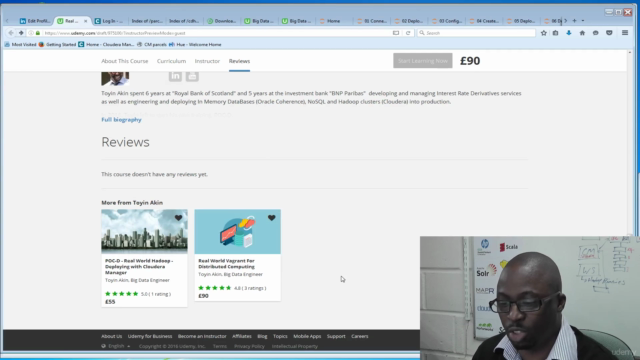The image size is (640, 360).
Task: Switch to the Index of /parc... tab
Action: click(146, 21)
